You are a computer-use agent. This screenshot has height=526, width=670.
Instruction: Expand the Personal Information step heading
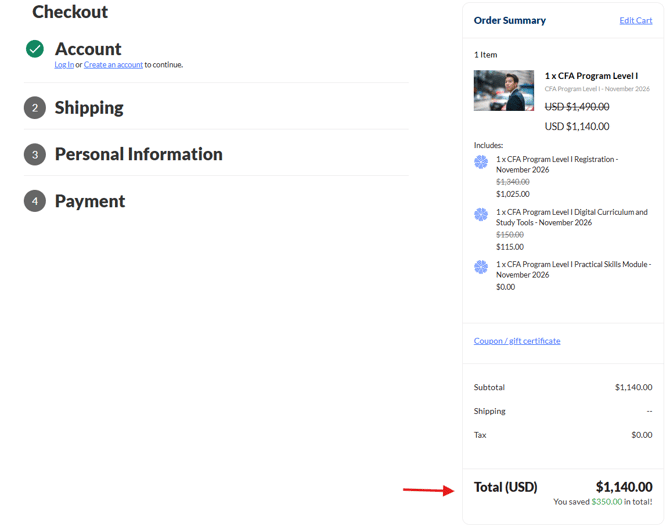(x=138, y=154)
